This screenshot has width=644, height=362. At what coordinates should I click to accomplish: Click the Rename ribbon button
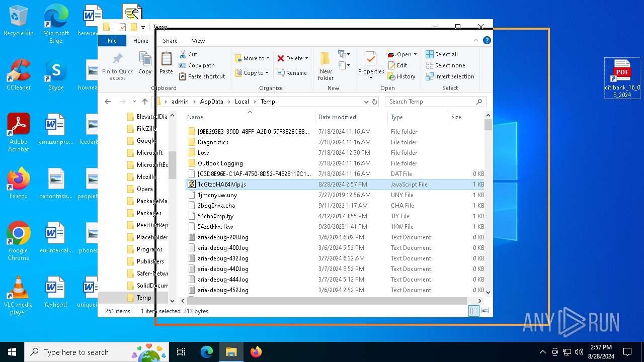[292, 73]
